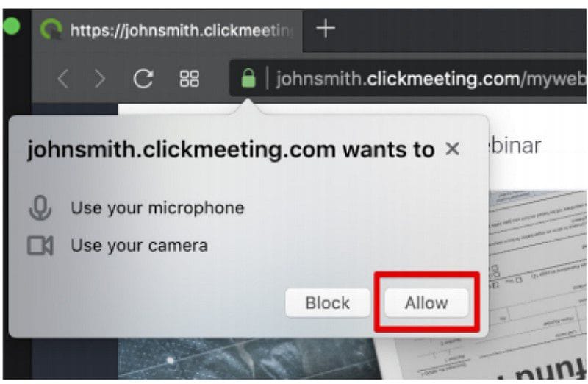The width and height of the screenshot is (588, 384).
Task: Click the microphone icon in the popup
Action: click(x=40, y=207)
